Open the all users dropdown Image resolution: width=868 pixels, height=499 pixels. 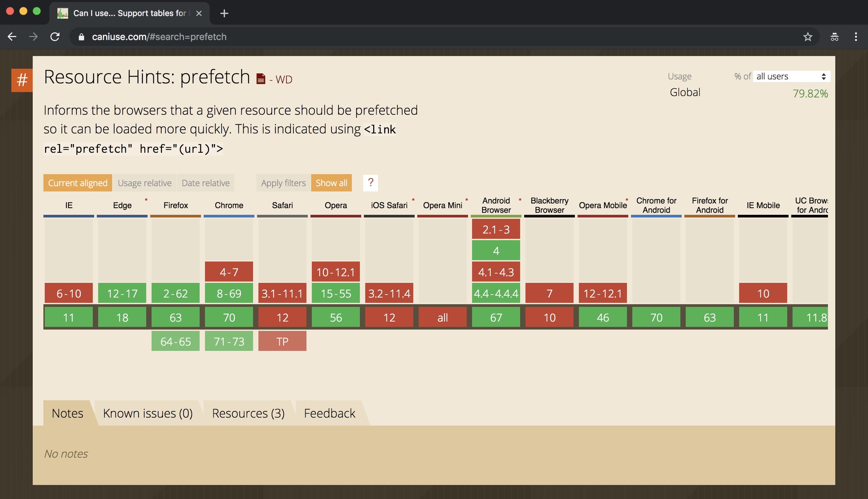pos(791,76)
